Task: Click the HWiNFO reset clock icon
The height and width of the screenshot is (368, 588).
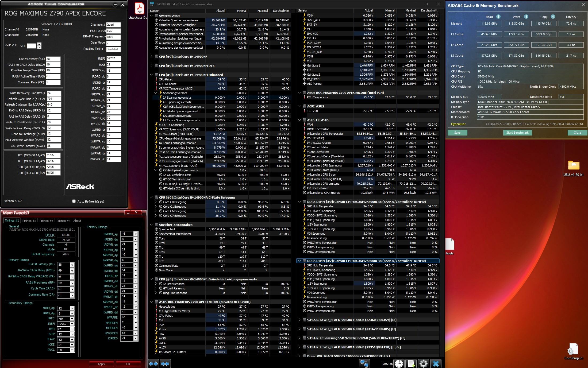Action: (399, 363)
